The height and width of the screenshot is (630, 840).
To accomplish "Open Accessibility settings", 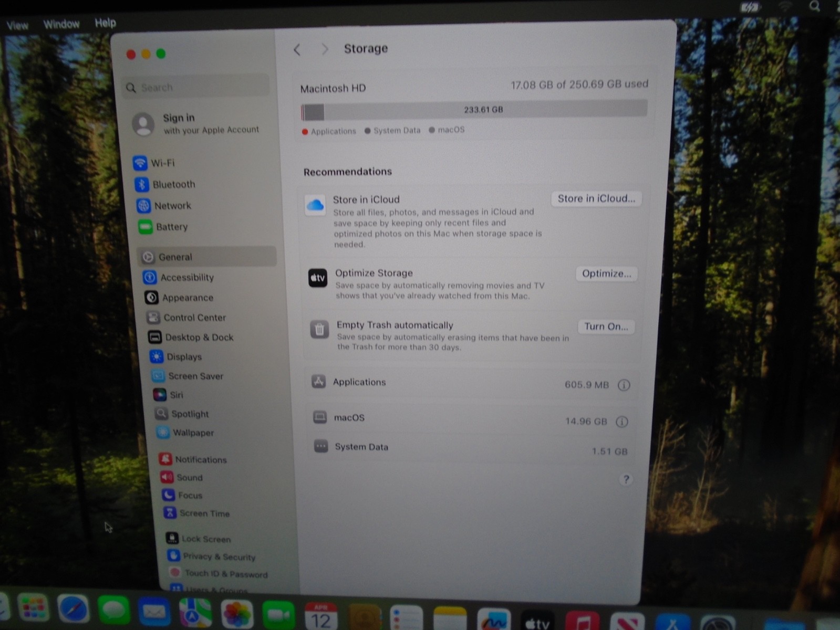I will (x=179, y=277).
